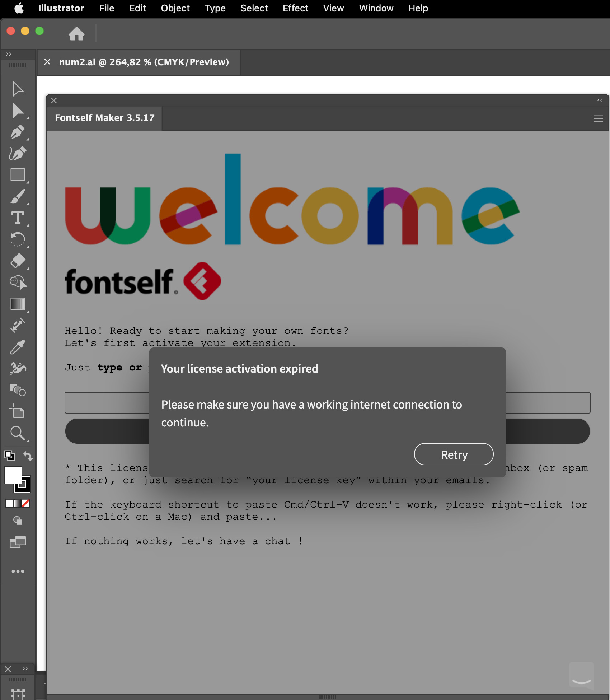Switch to the Fontself Maker 3.5.17 tab
Image resolution: width=610 pixels, height=700 pixels.
coord(104,118)
